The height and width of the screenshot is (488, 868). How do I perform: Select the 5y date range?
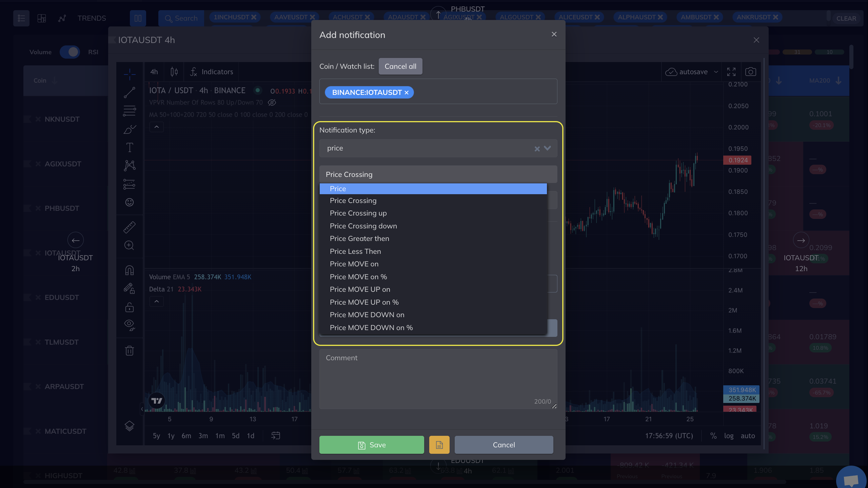point(156,436)
